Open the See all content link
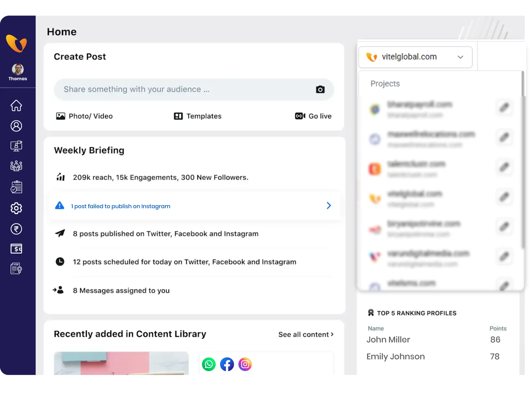This screenshot has width=532, height=393. click(306, 334)
